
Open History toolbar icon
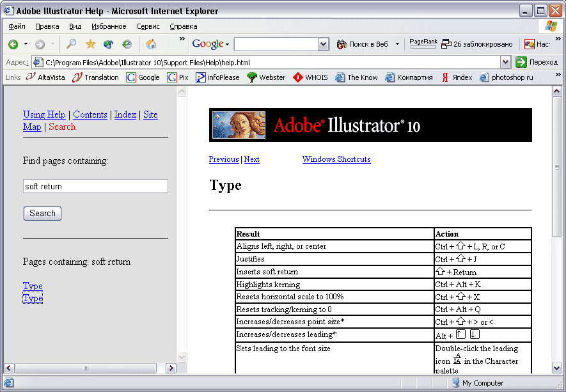(x=127, y=44)
